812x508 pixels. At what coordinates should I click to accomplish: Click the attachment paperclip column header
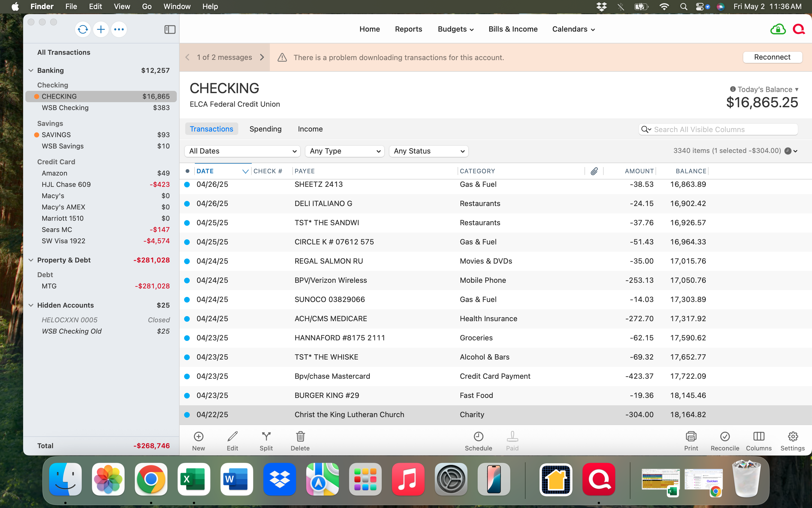pos(594,171)
